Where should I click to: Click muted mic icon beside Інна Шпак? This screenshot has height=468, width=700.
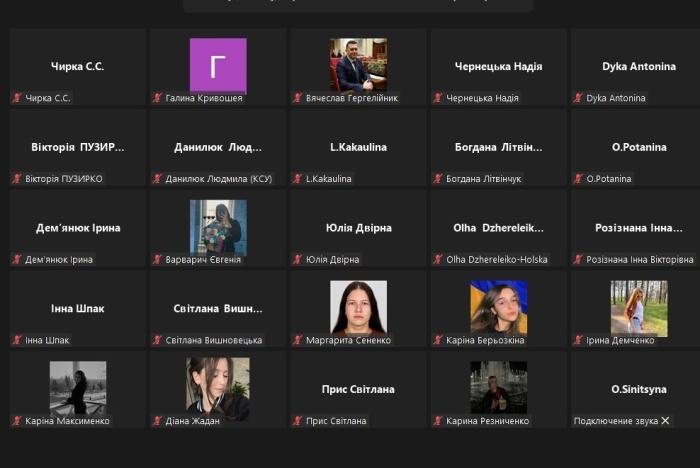[17, 340]
